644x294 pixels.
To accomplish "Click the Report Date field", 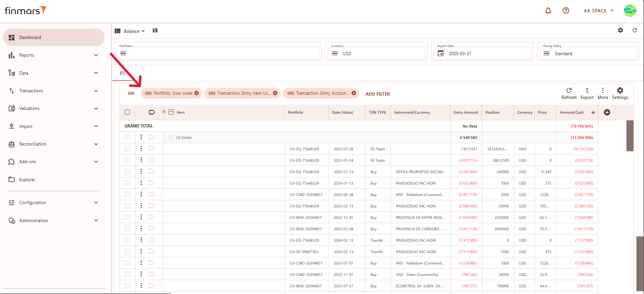I will click(481, 53).
